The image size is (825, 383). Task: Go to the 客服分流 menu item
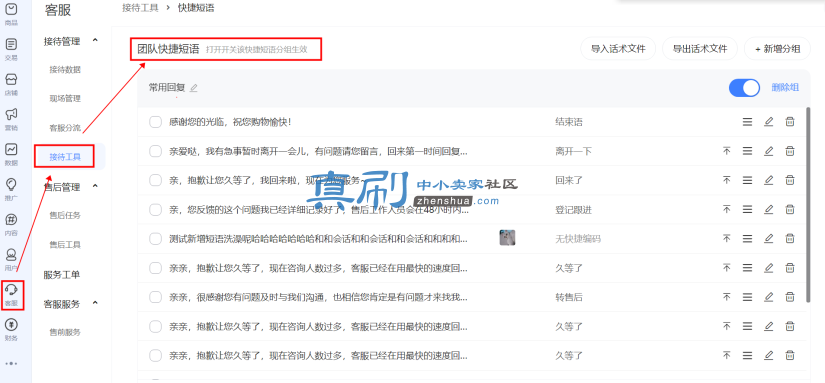pos(65,128)
